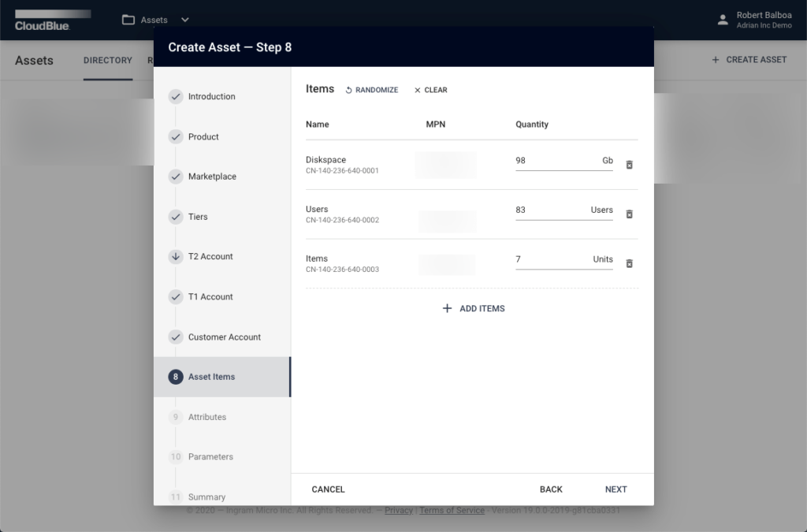Click the Robert Balboa account name

pos(764,15)
